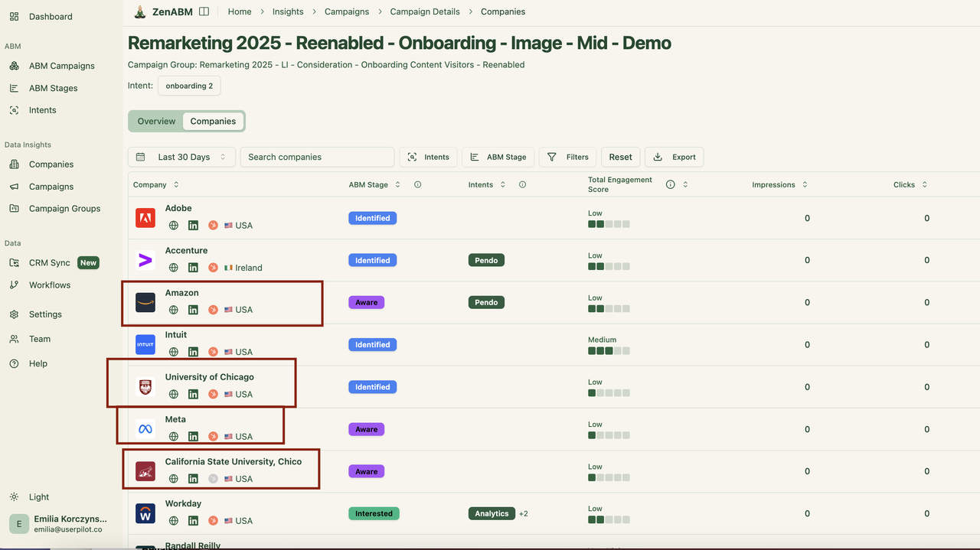Screen dimensions: 980x550
Task: Sort by Total Engagement Score arrows
Action: [x=685, y=184]
